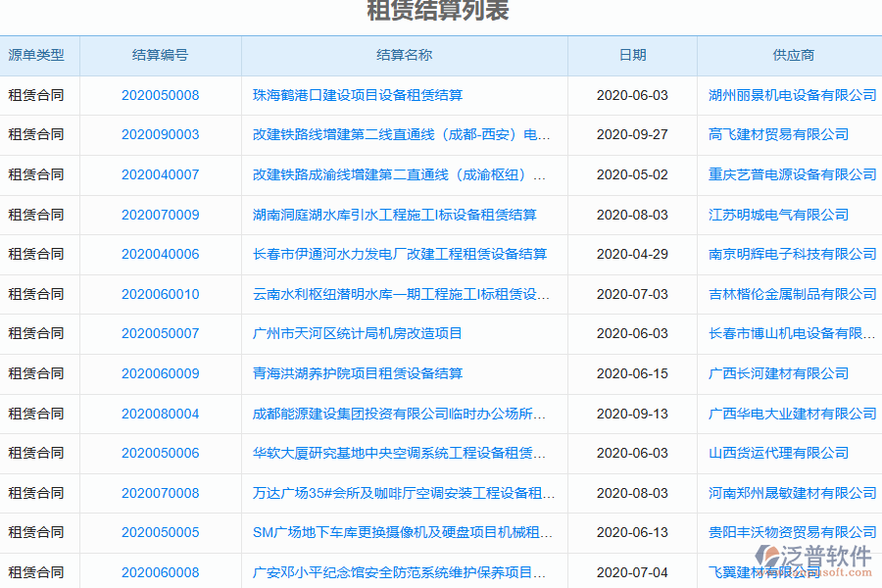This screenshot has width=882, height=588.
Task: Click the 泛普软件 logo watermark
Action: point(812,553)
